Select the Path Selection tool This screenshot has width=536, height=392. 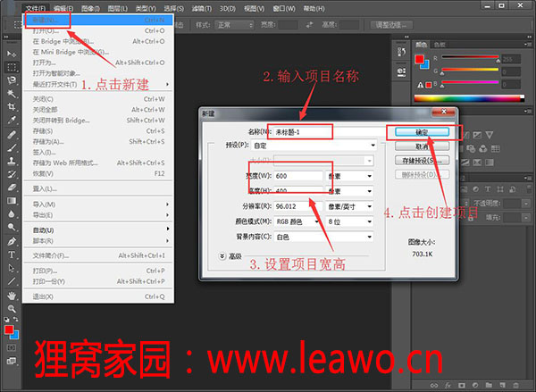pos(12,268)
